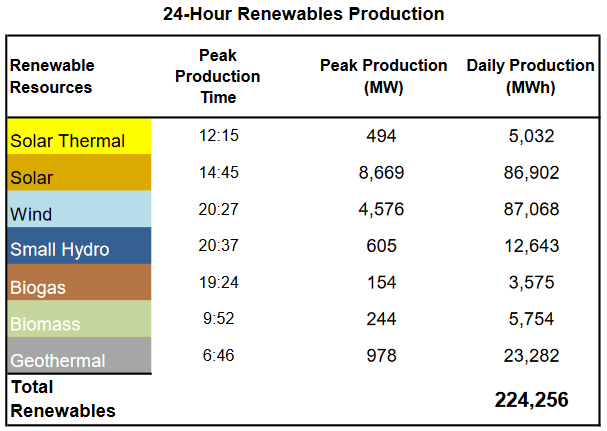Select the total value 224,256

(x=531, y=400)
